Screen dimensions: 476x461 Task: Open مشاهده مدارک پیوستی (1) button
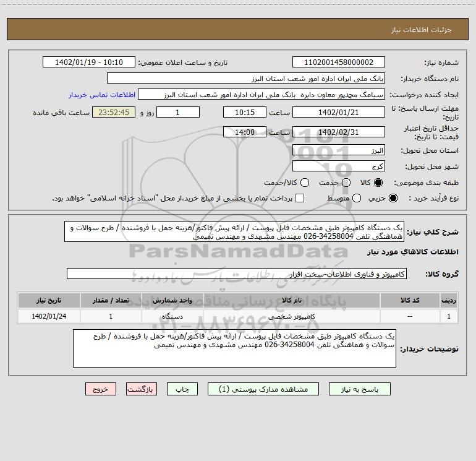pyautogui.click(x=263, y=389)
